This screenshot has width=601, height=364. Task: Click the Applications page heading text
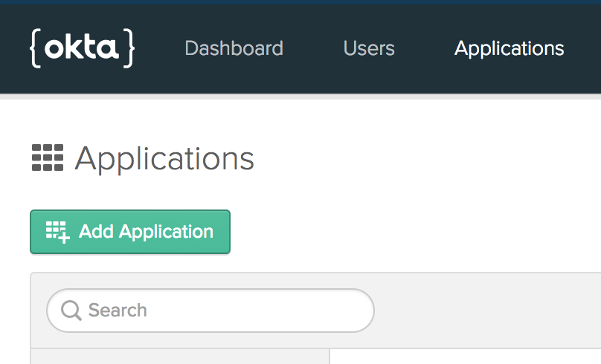pos(164,159)
